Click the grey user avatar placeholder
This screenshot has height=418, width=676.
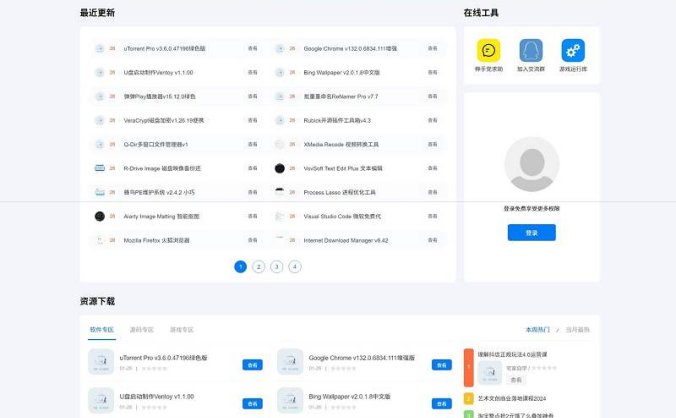532,164
